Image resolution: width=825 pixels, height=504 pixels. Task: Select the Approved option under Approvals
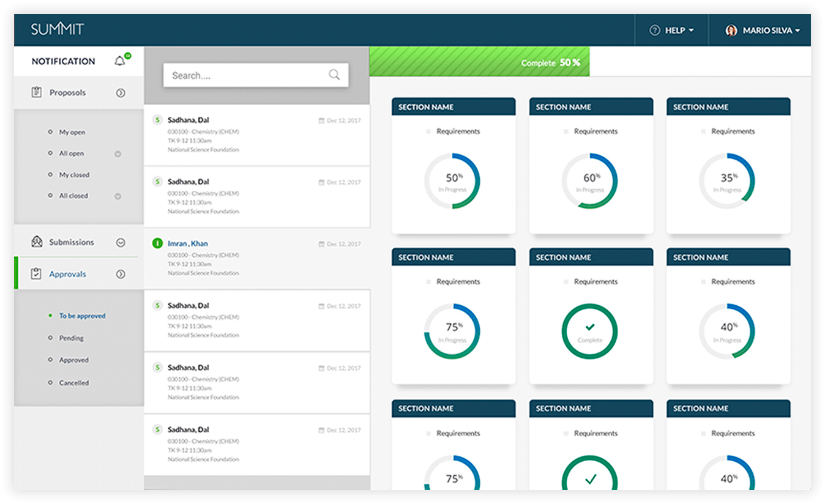[x=73, y=360]
